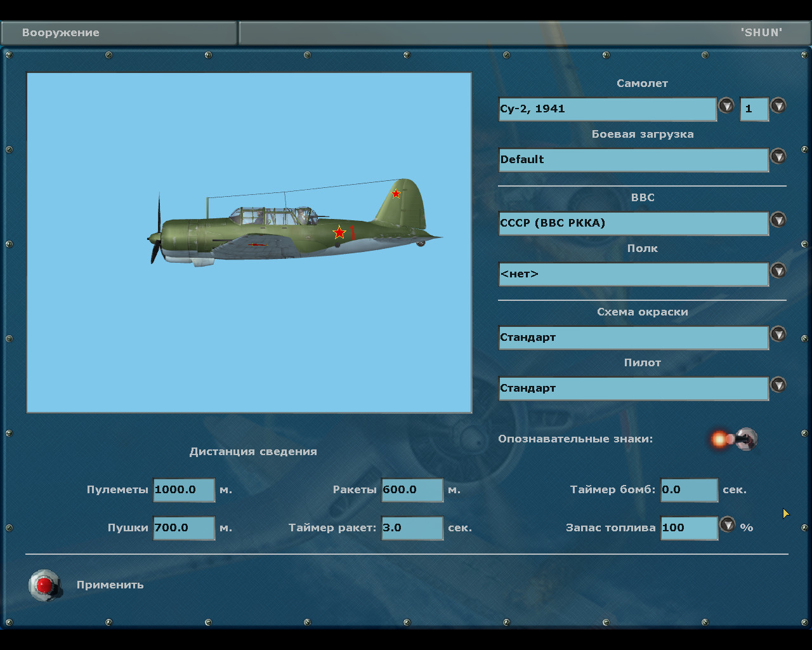Open the Запас топлива percent dropdown
Screen dimensions: 812x650
[727, 525]
